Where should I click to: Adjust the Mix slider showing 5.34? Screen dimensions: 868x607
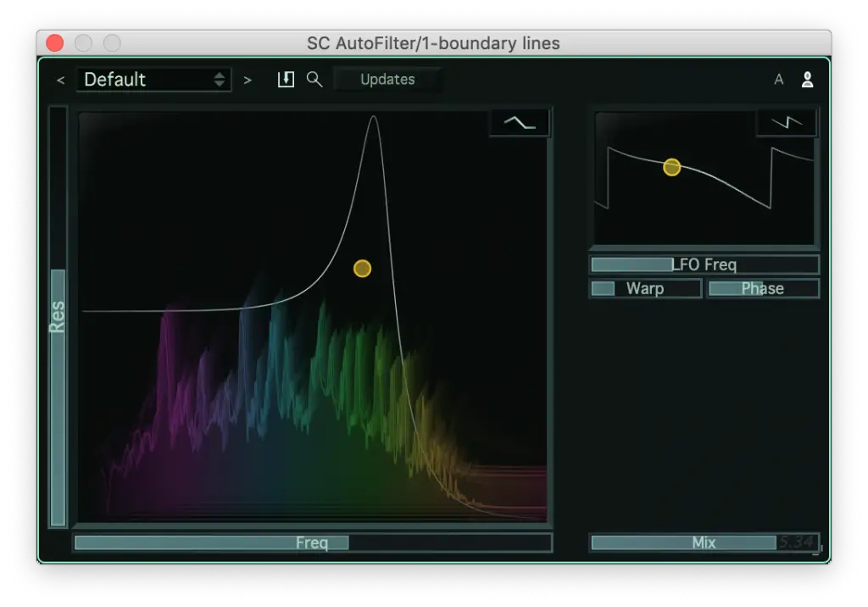tap(704, 543)
